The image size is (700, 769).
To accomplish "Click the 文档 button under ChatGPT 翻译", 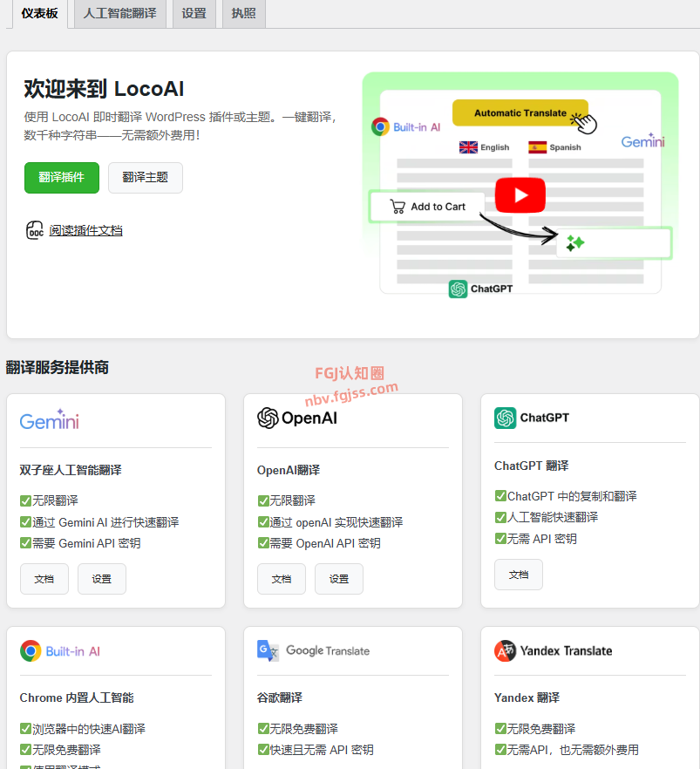I will tap(519, 574).
